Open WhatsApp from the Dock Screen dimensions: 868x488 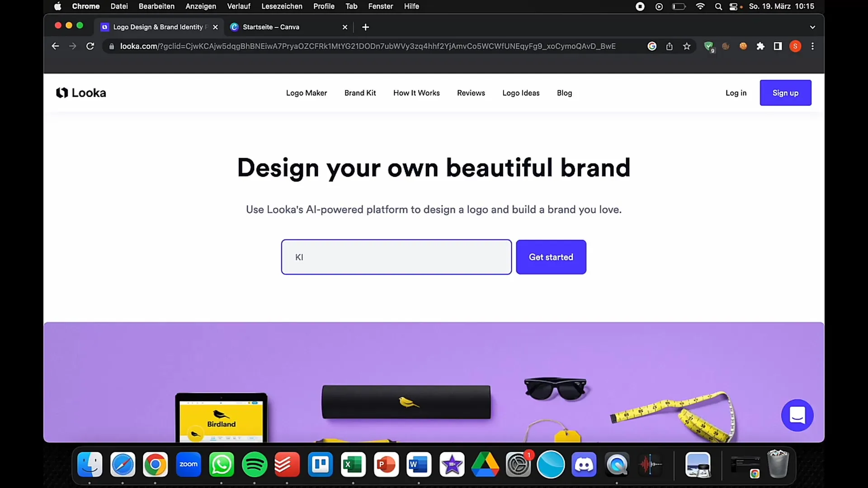(221, 465)
